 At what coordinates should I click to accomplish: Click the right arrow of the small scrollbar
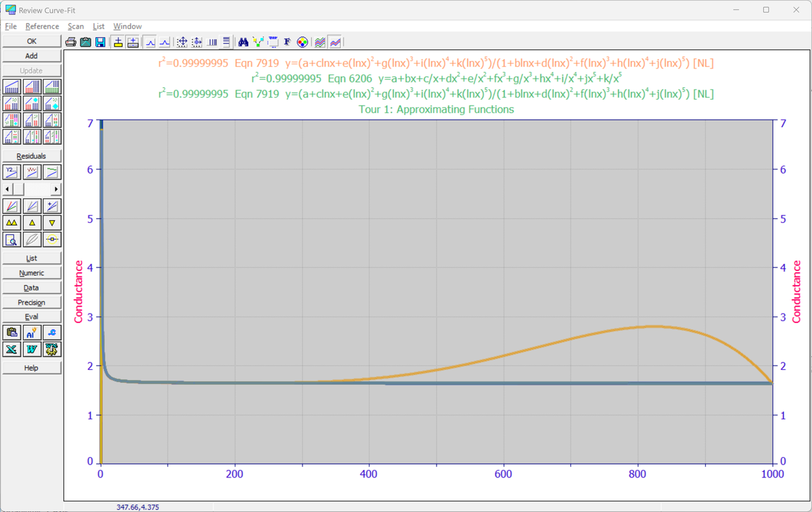coord(56,189)
